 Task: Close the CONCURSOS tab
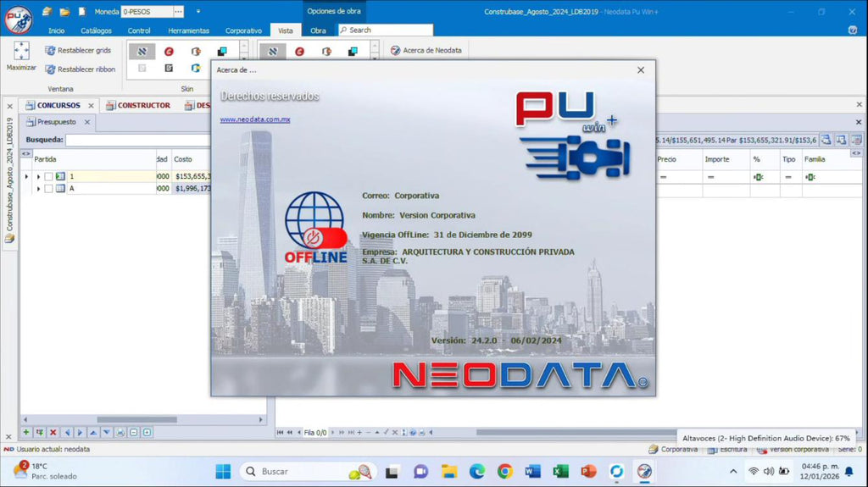pos(91,105)
